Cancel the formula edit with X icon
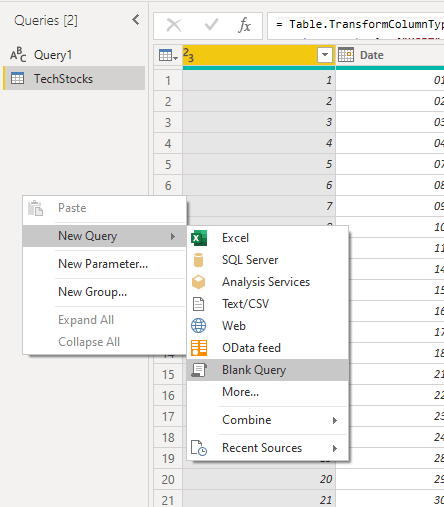This screenshot has width=444, height=507. tap(174, 25)
